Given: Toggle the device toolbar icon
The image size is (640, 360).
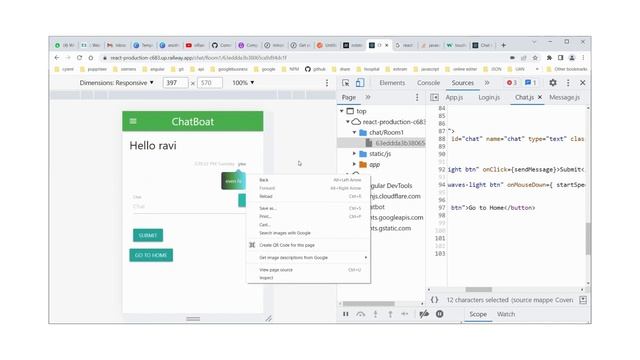Looking at the screenshot, I should point(360,83).
